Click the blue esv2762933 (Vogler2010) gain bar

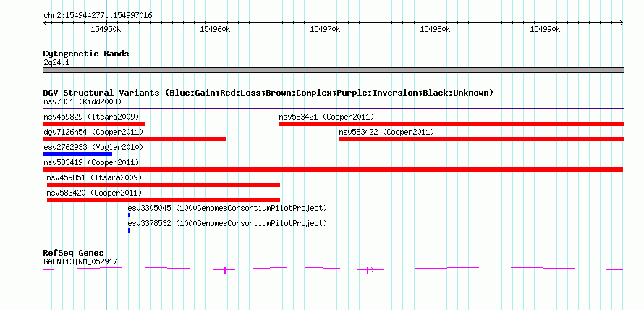(77, 154)
